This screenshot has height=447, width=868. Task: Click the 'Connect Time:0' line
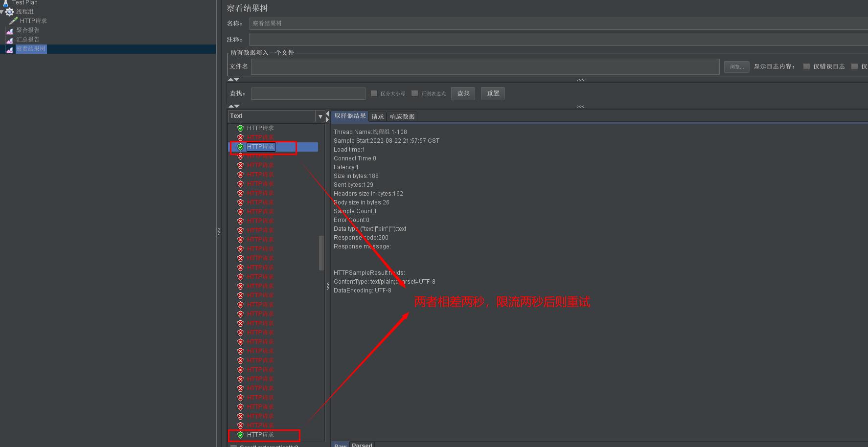(355, 158)
